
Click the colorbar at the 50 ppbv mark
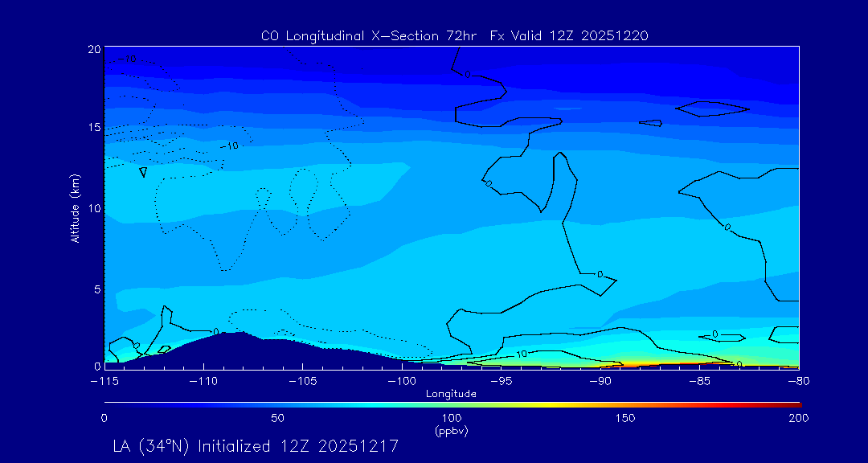278,404
